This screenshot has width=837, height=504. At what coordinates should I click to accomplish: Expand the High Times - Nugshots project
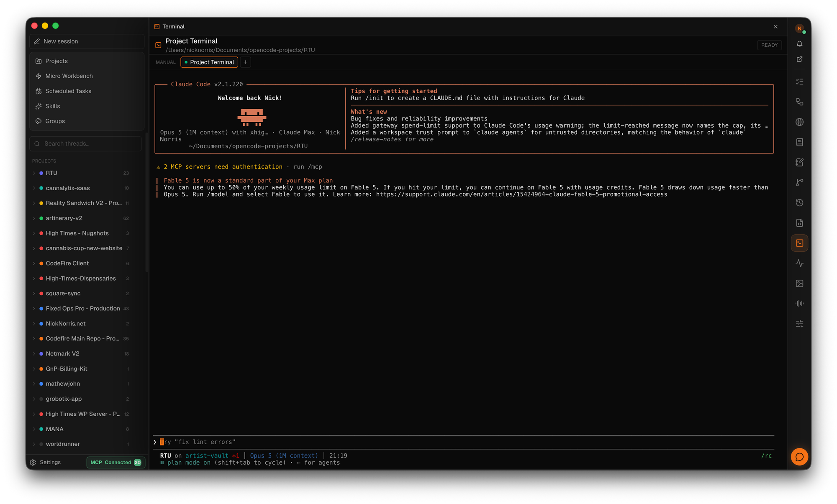click(34, 233)
